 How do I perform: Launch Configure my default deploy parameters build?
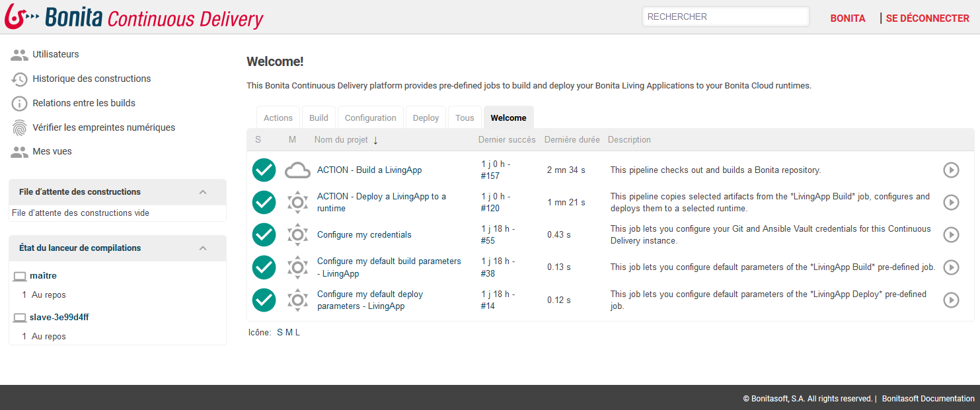tap(950, 300)
